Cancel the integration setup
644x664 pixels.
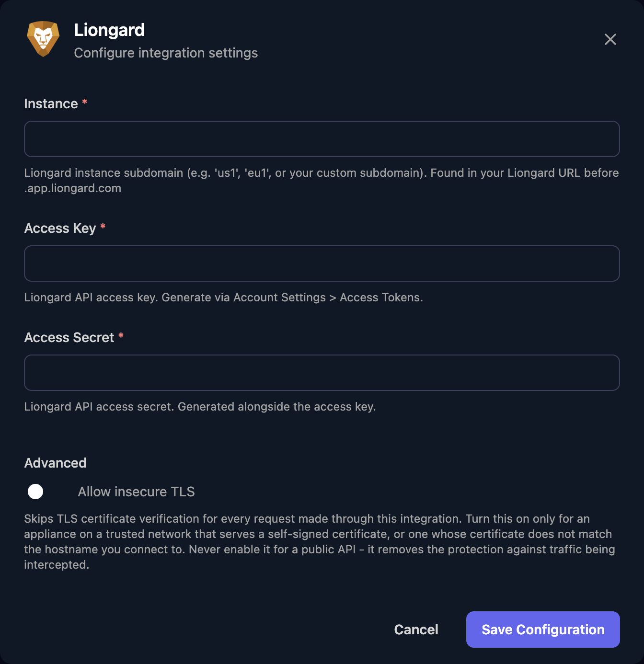click(x=416, y=630)
